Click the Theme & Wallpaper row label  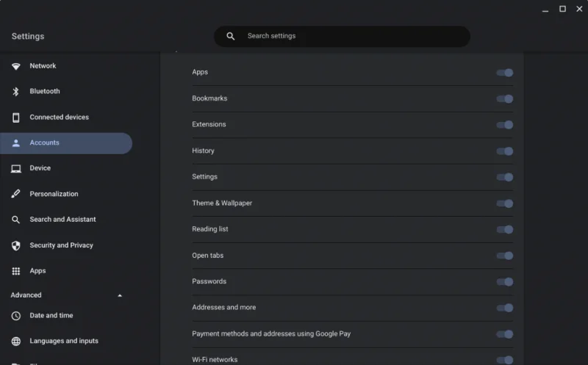(222, 203)
